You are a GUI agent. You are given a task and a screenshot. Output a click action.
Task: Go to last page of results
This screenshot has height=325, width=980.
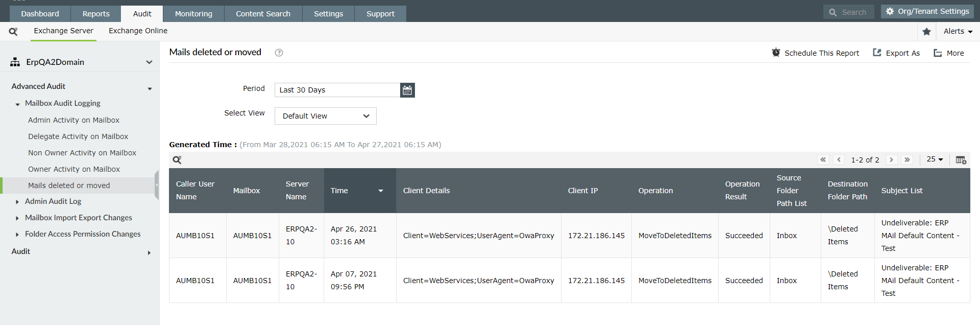(x=907, y=159)
